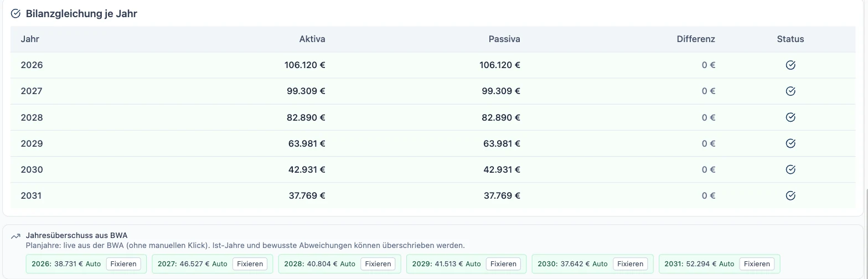Fixieren the 2031 Jahresüberschuss value
The image size is (868, 279).
757,264
